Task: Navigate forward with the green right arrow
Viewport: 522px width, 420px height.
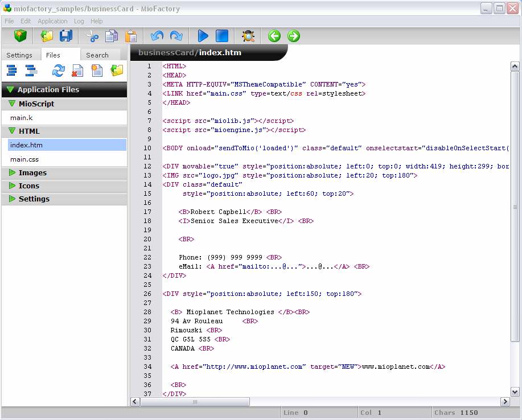Action: click(x=294, y=36)
